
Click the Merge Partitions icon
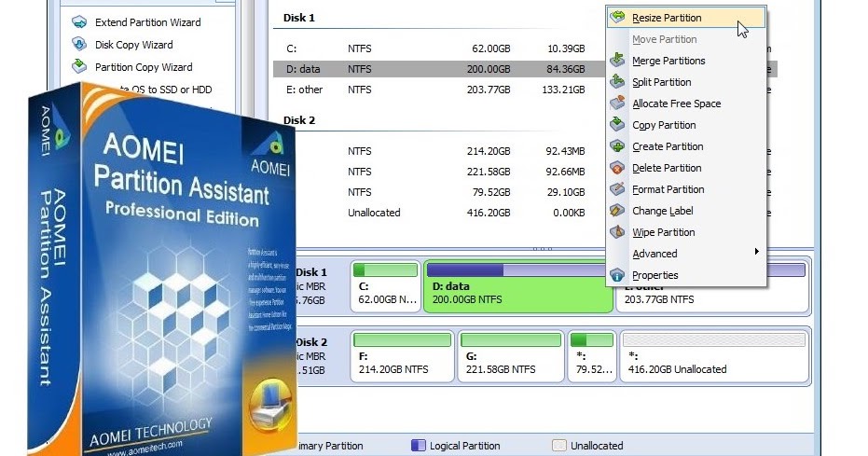617,60
